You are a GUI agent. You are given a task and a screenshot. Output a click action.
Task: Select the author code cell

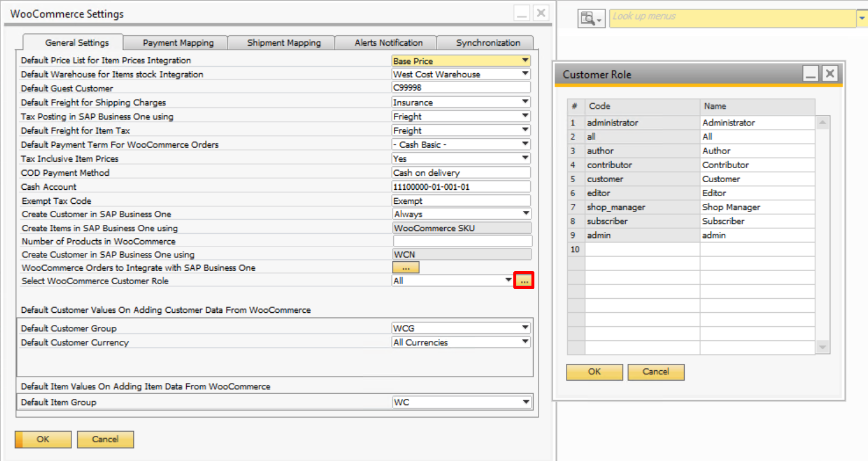coord(642,151)
